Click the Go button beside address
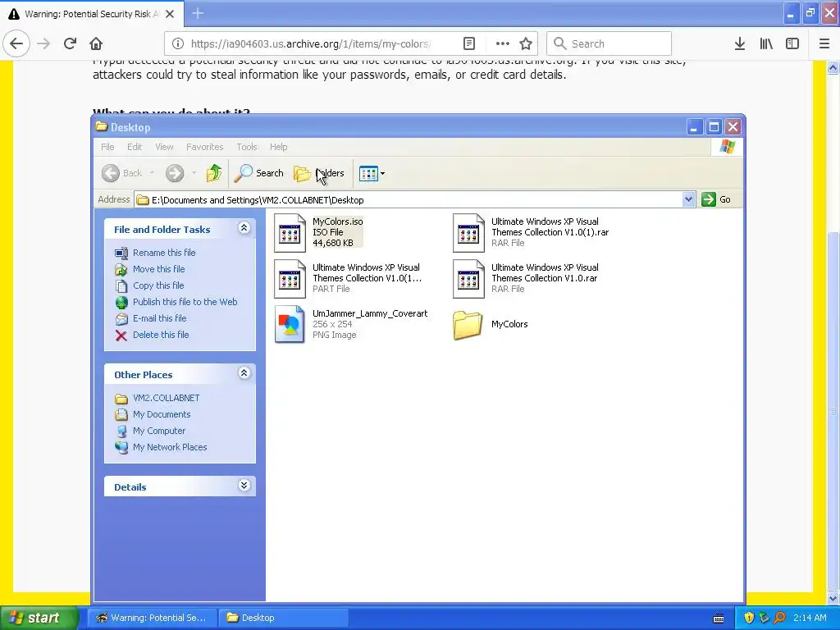840x630 pixels. (716, 200)
